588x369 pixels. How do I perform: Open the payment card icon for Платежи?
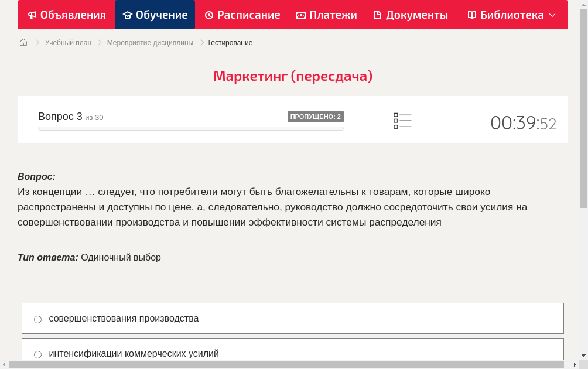click(x=300, y=15)
